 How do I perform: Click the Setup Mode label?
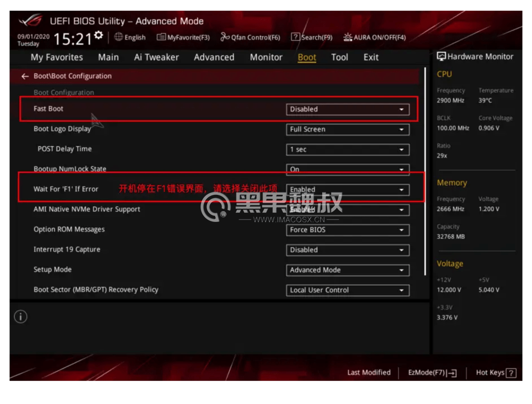click(x=53, y=270)
